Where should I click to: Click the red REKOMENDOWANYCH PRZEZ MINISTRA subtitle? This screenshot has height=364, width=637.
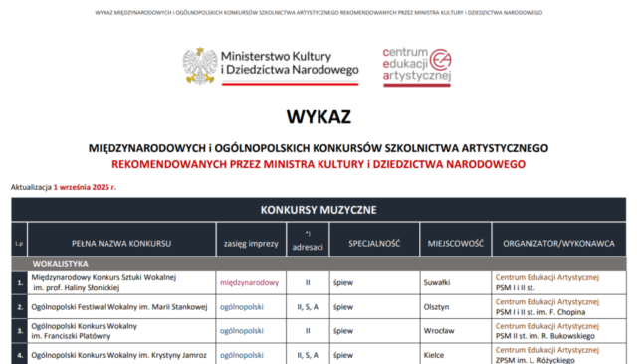[x=318, y=164]
